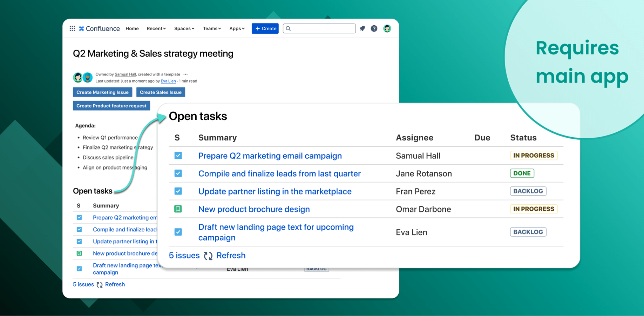Click the search magnifier icon

(288, 28)
